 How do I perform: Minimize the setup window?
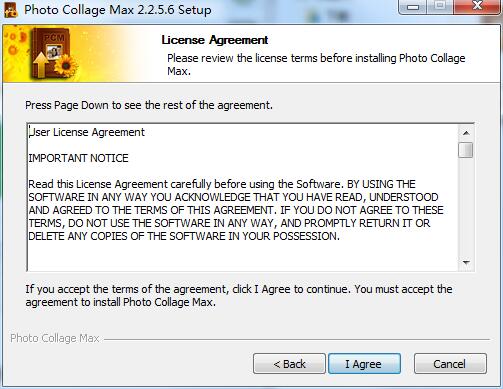pos(413,7)
